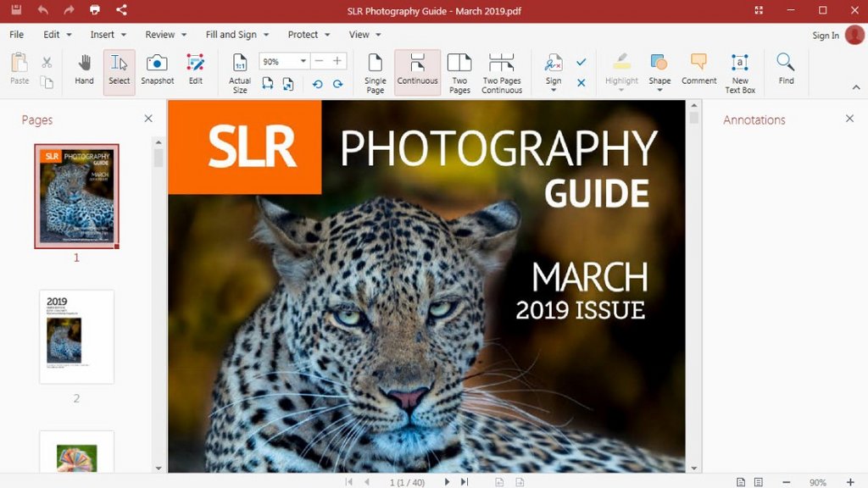The image size is (868, 488).
Task: Open the File menu
Action: tap(17, 34)
